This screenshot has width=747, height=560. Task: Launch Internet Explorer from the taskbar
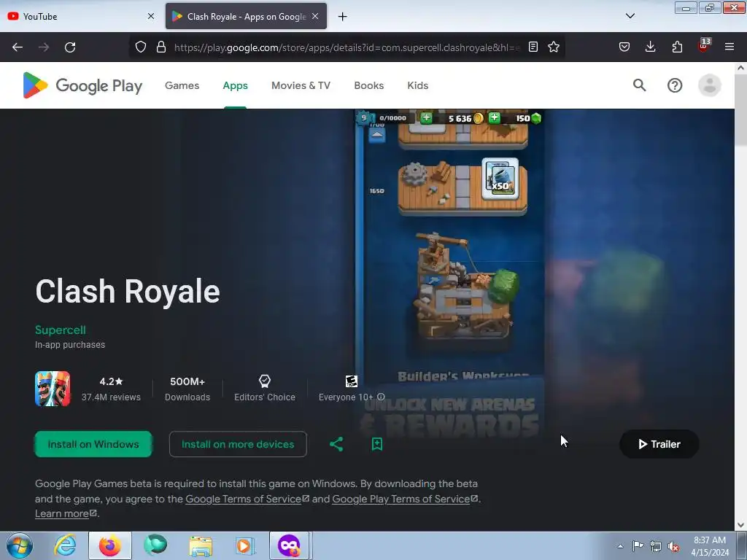(x=65, y=545)
